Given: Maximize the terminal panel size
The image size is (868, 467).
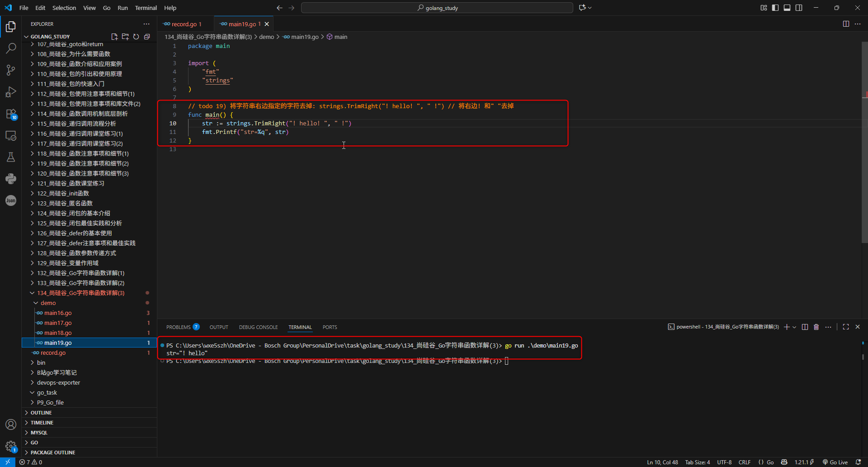Looking at the screenshot, I should pos(846,327).
